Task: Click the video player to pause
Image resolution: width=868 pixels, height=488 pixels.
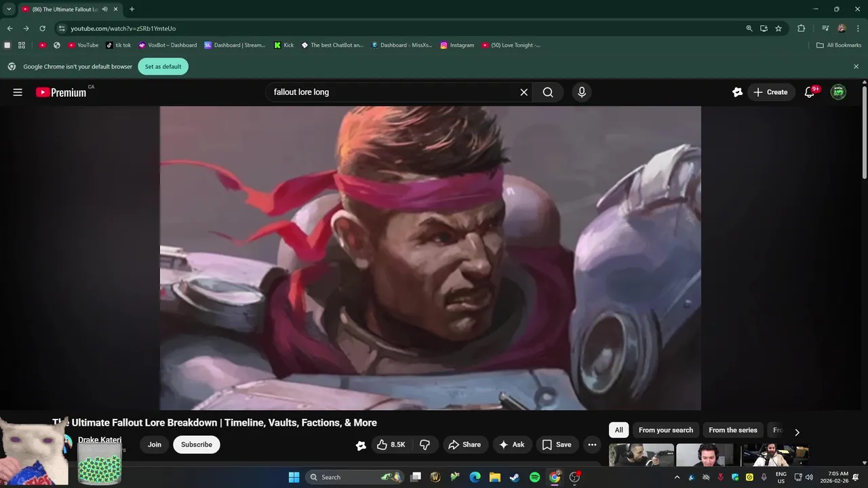Action: coord(430,258)
